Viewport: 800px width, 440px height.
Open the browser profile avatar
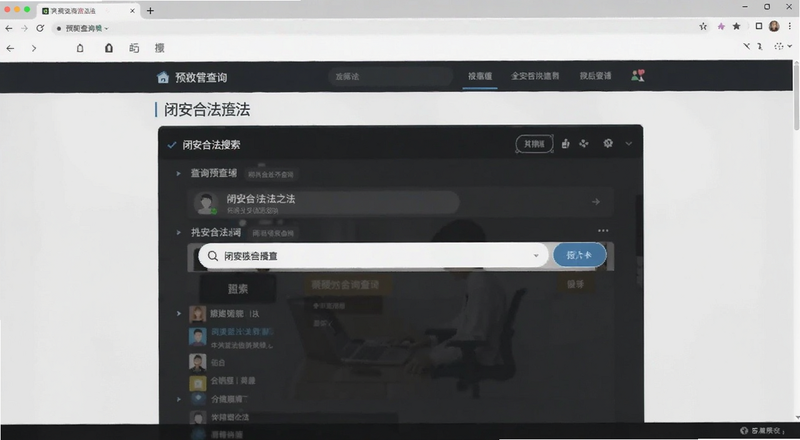coord(774,27)
